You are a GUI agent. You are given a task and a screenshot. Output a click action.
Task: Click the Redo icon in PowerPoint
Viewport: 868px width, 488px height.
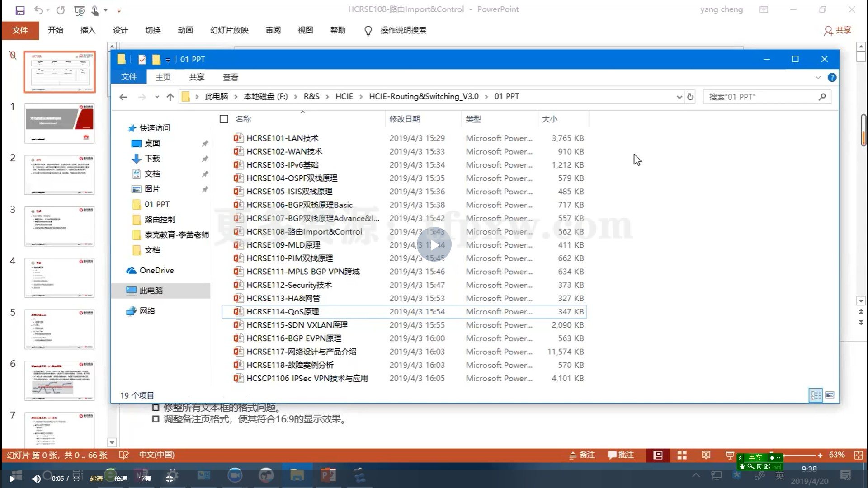61,10
